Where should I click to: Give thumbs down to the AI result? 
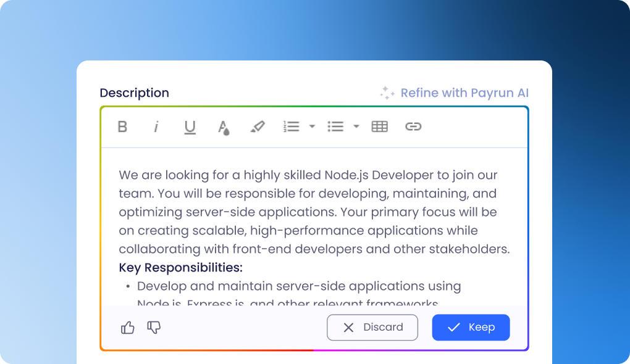pyautogui.click(x=154, y=328)
